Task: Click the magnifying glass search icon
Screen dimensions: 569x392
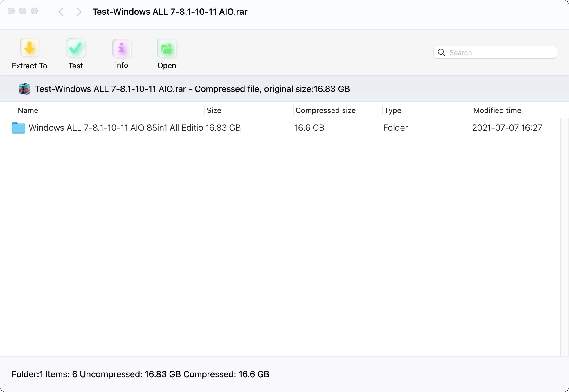Action: pos(441,52)
